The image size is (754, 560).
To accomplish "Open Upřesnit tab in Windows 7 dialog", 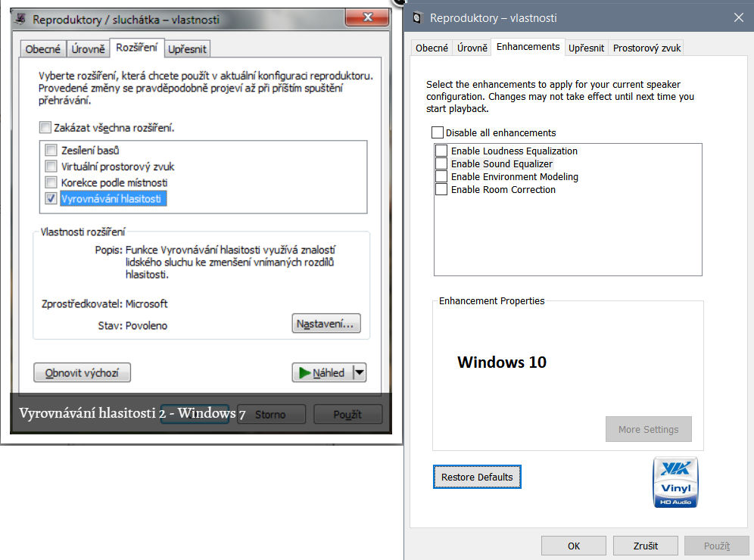I will 187,49.
